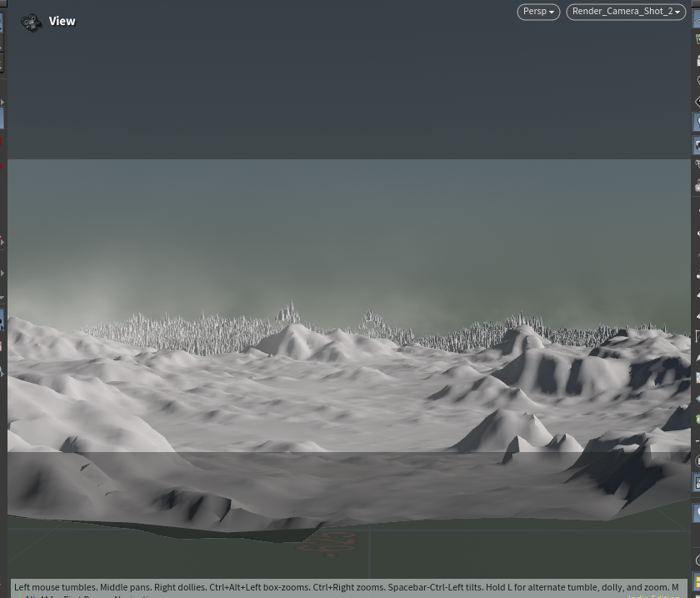Click the highlighted tool on left toolbar

tap(2, 118)
